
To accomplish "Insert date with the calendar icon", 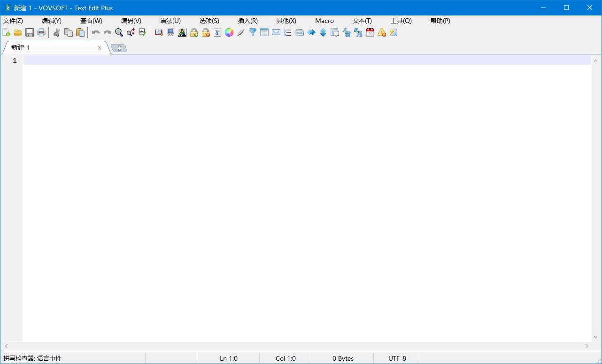I will pyautogui.click(x=370, y=32).
